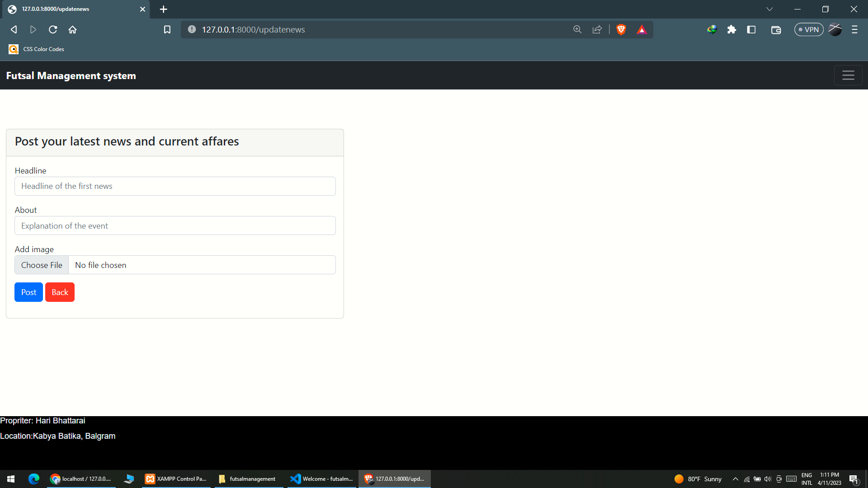Click the Post button
This screenshot has height=488, width=868.
click(28, 292)
